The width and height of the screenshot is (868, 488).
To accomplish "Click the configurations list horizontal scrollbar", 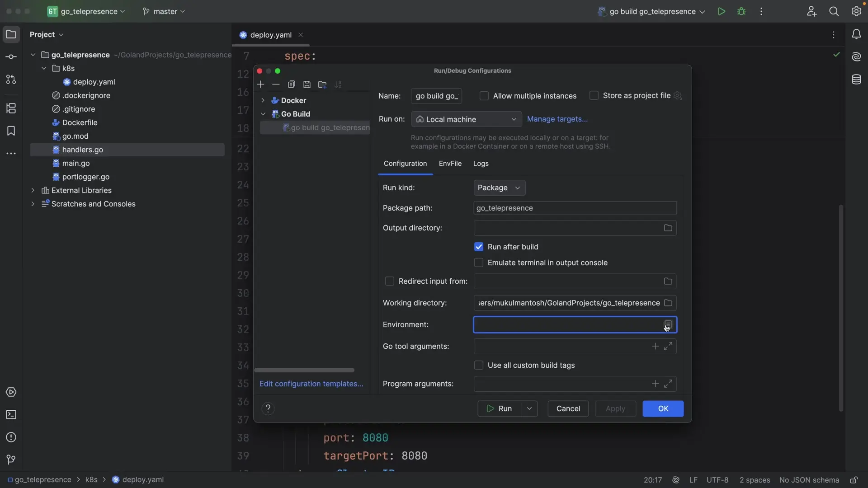I will (x=304, y=370).
